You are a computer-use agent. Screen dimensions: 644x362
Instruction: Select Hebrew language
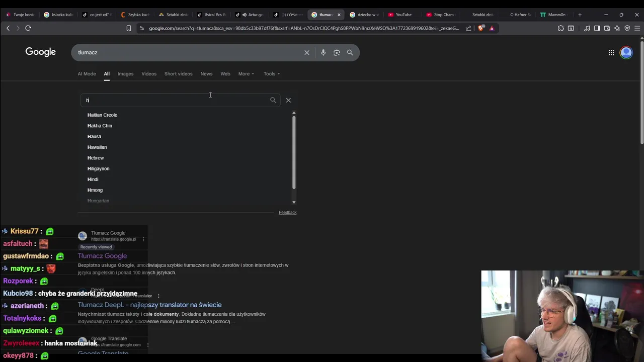(x=96, y=158)
